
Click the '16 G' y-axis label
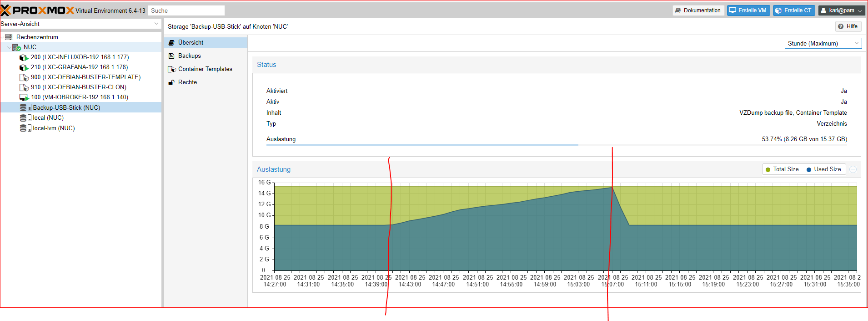(x=264, y=182)
